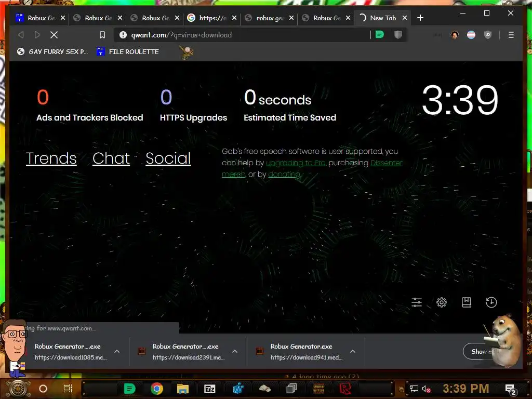532x399 pixels.
Task: Expand options chevron for download941 file
Action: [353, 352]
